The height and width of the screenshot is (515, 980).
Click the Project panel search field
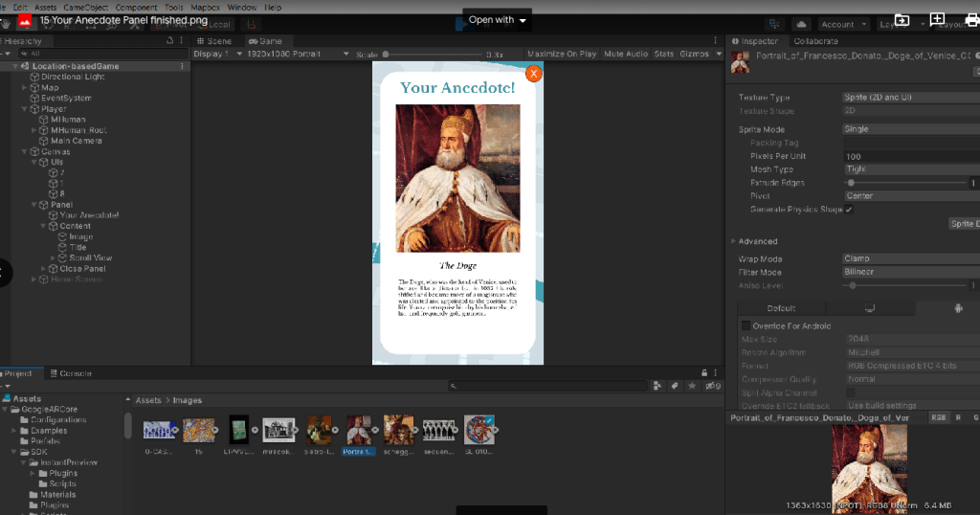(x=548, y=387)
